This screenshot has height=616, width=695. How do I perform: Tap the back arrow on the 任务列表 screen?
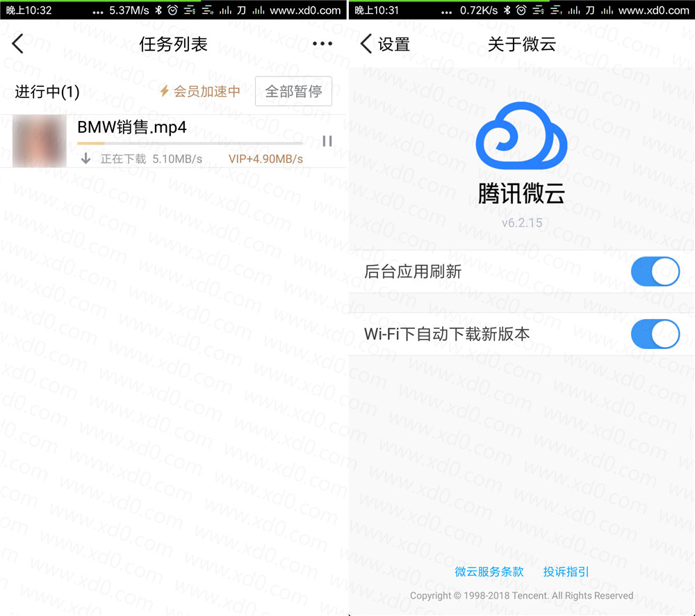[18, 44]
